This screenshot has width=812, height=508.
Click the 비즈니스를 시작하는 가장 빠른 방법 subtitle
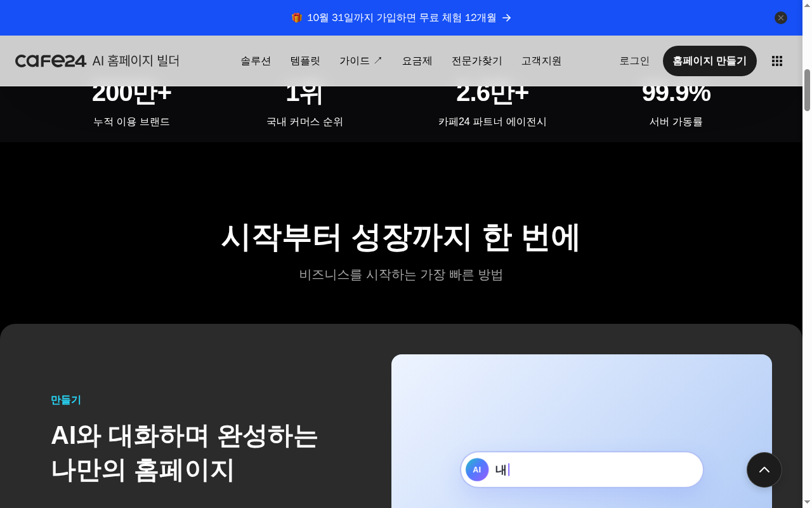click(401, 275)
